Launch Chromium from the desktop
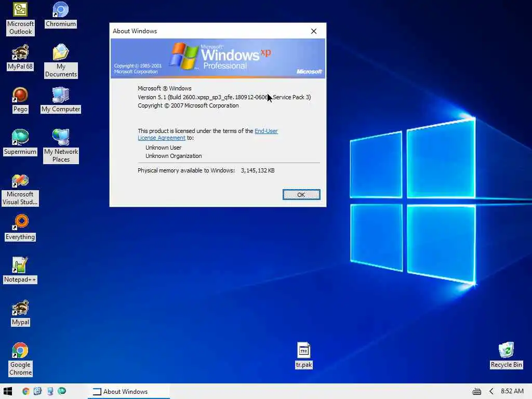Screen dimensions: 532x399 pos(61,15)
